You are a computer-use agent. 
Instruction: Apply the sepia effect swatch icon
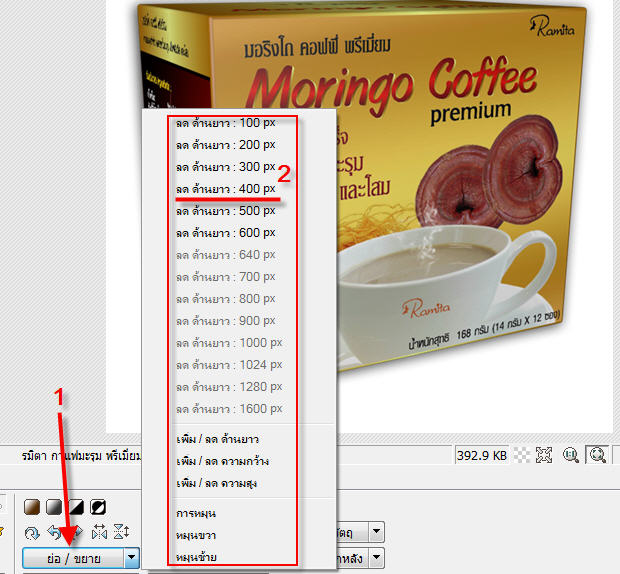[x=32, y=507]
